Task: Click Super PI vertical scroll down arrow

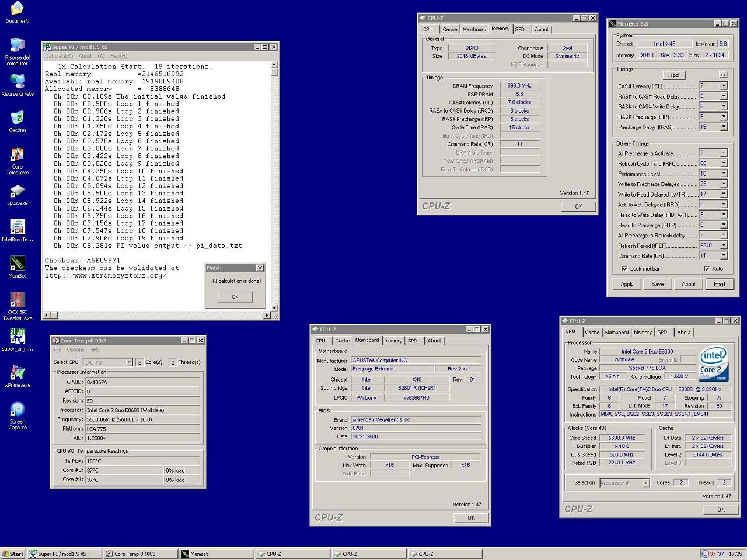Action: click(274, 307)
